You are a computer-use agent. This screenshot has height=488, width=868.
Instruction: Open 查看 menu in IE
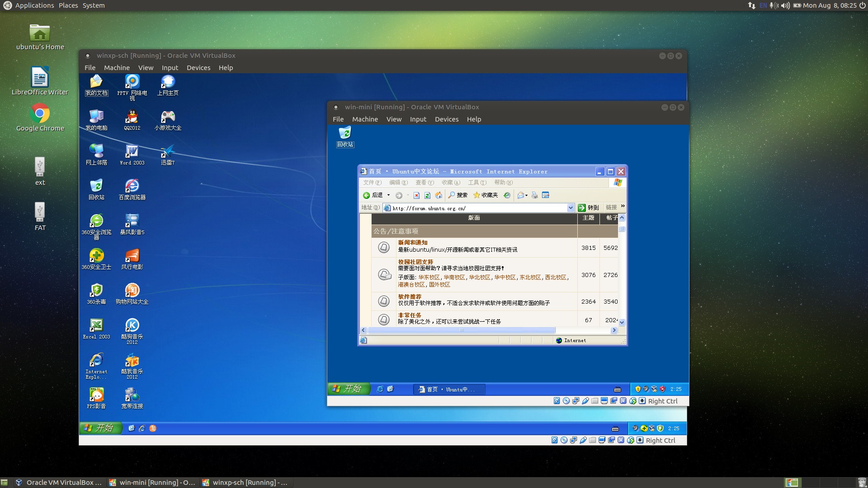pyautogui.click(x=425, y=183)
